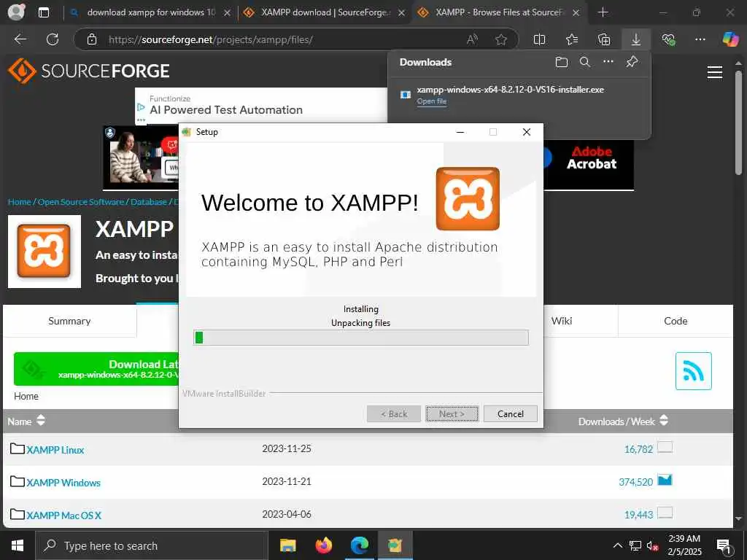The width and height of the screenshot is (747, 560).
Task: Open the Favorites list icon
Action: [572, 39]
